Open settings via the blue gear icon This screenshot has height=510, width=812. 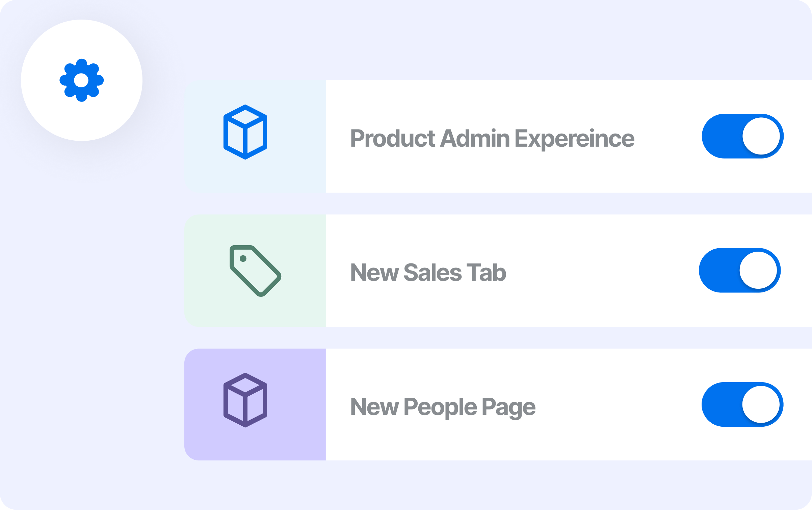pos(81,80)
